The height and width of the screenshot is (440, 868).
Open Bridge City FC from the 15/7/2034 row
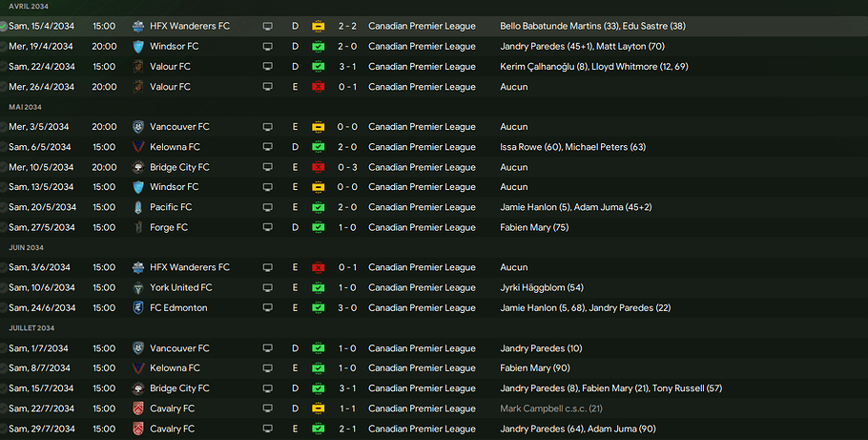point(179,388)
